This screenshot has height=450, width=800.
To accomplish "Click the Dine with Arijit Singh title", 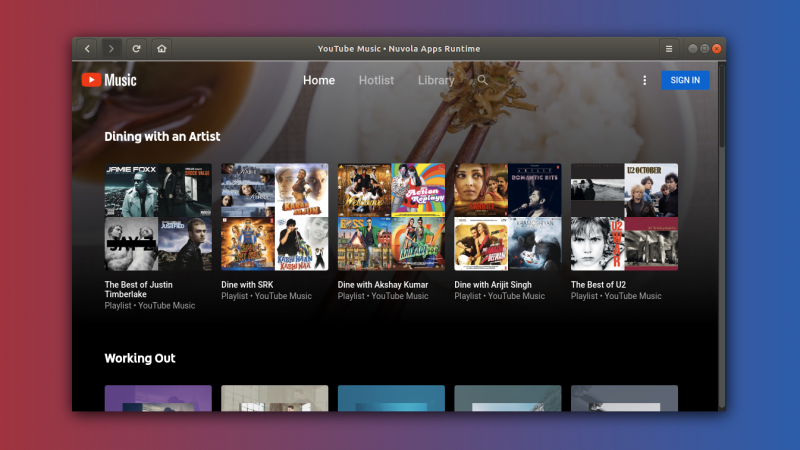I will [x=493, y=285].
